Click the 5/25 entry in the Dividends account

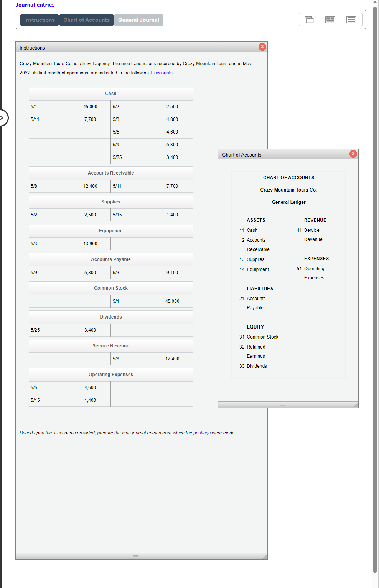[x=34, y=330]
